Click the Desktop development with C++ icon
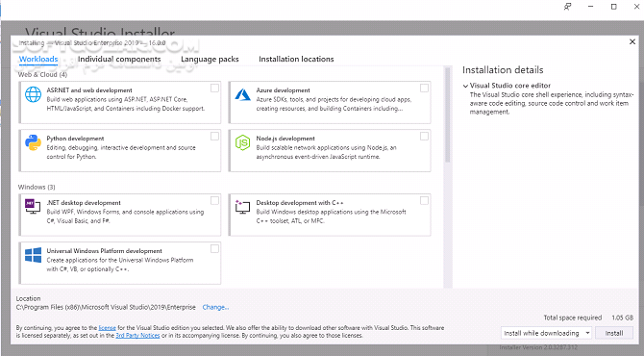The height and width of the screenshot is (356, 644). coord(243,206)
